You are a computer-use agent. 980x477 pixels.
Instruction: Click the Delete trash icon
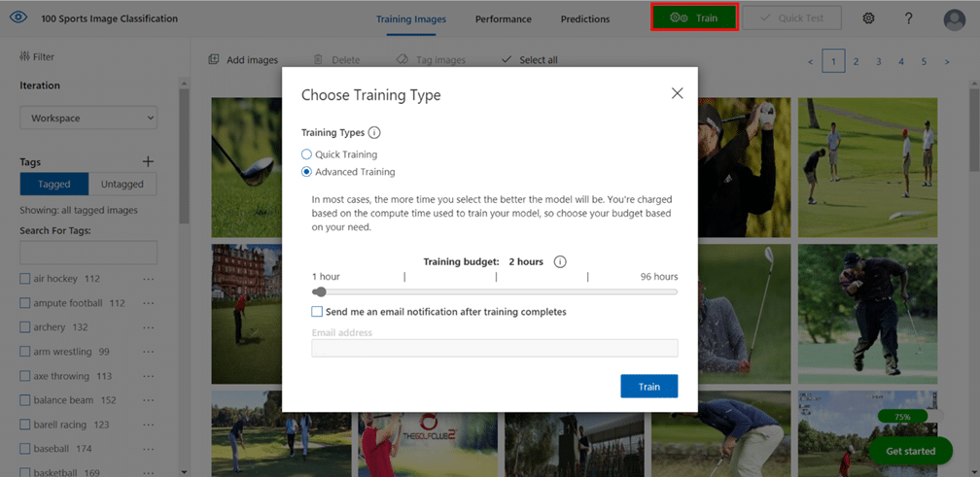pyautogui.click(x=318, y=59)
